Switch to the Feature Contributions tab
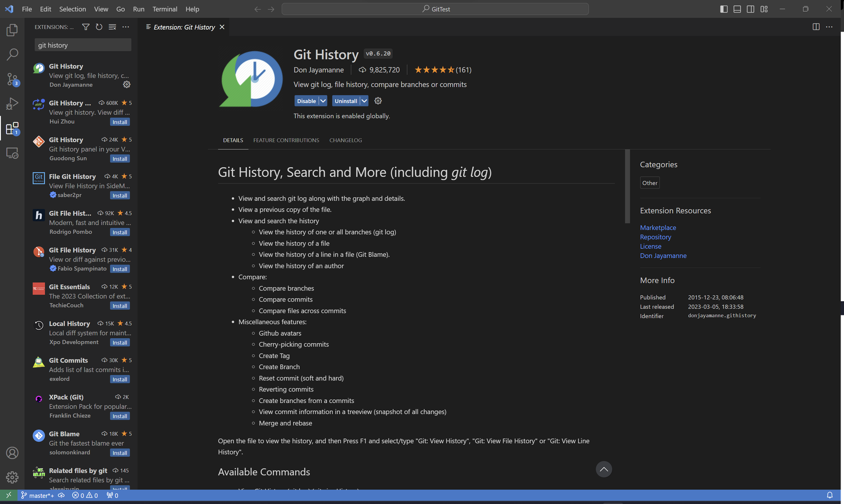The image size is (844, 504). [x=286, y=140]
